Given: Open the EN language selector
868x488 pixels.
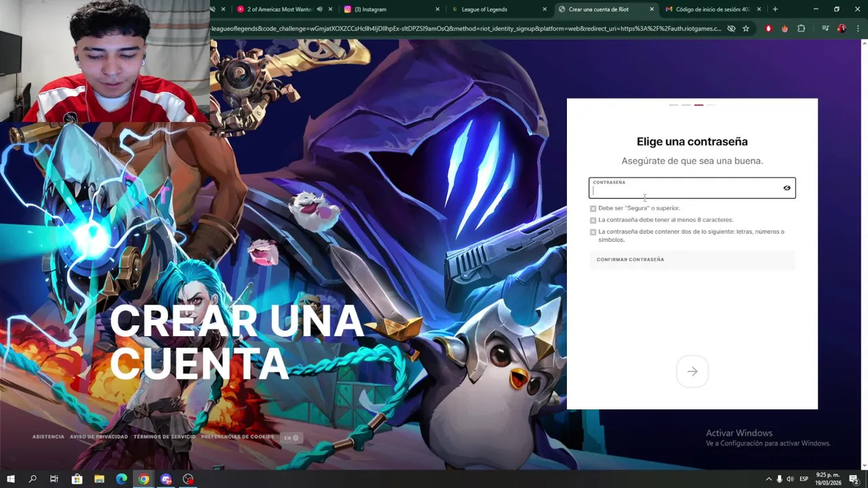Looking at the screenshot, I should point(291,438).
